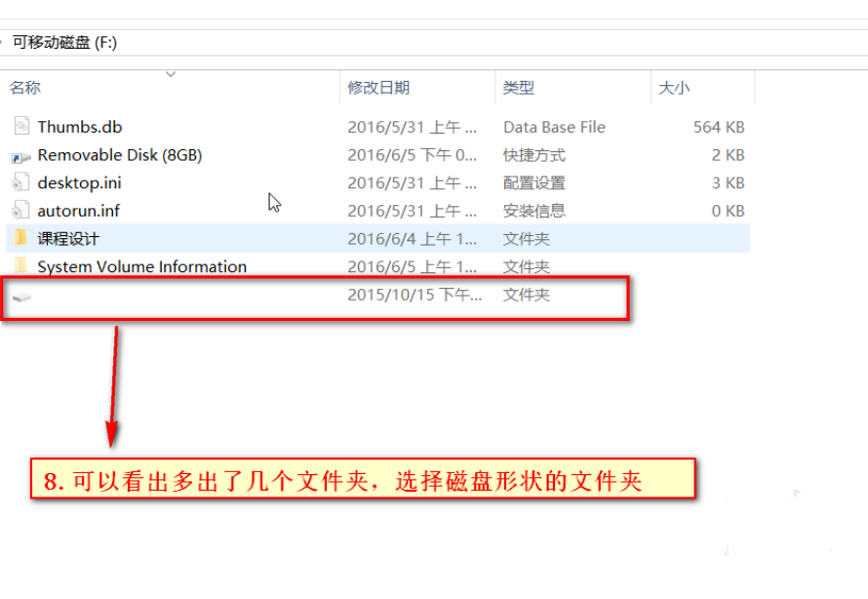Select the Thumbs.db file name

click(80, 127)
